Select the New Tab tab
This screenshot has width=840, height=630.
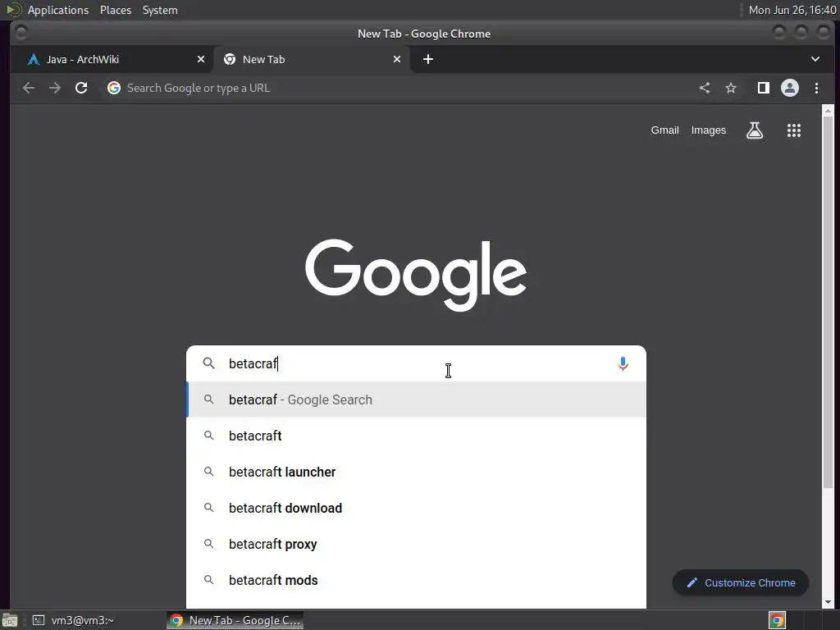click(x=312, y=59)
